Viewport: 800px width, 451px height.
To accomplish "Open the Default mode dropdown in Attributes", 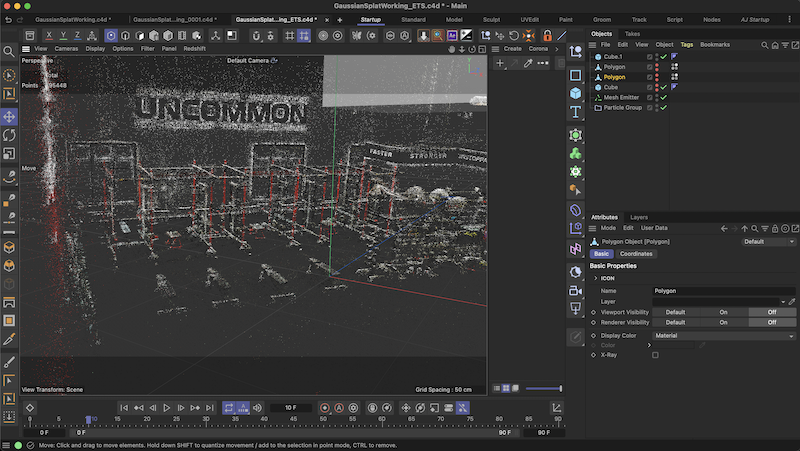I will [769, 242].
